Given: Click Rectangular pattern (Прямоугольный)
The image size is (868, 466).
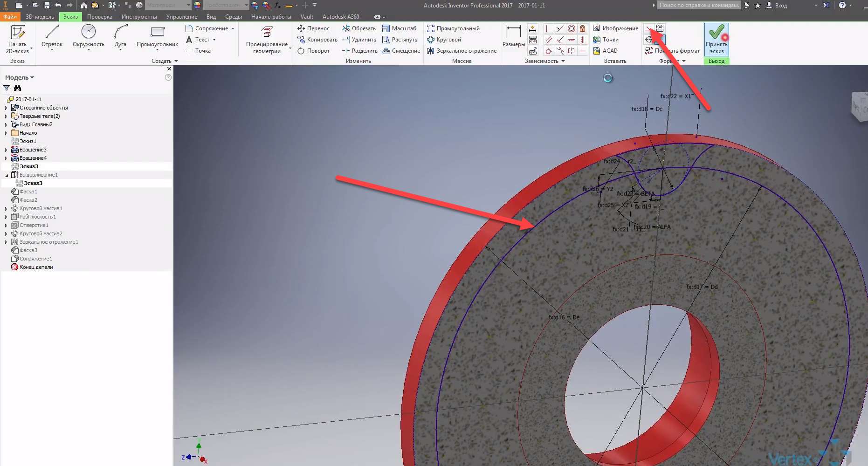Looking at the screenshot, I should coord(453,28).
